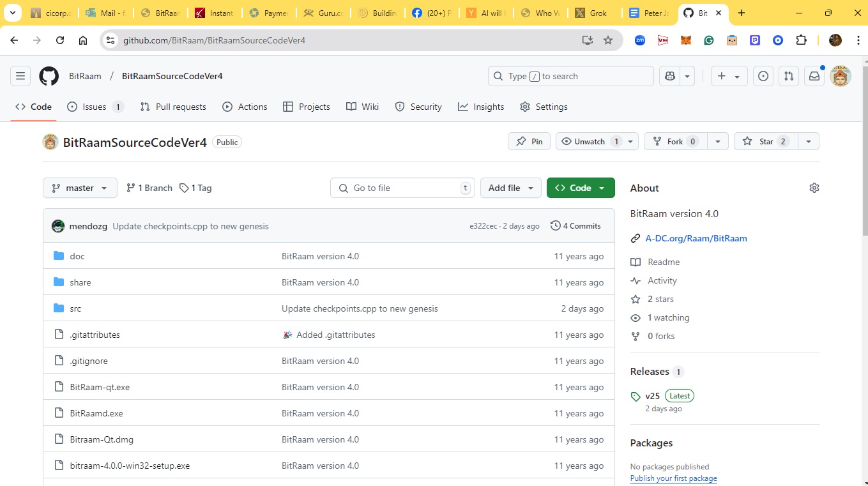Click the .gitignore file icon
This screenshot has width=868, height=486.
click(x=59, y=361)
